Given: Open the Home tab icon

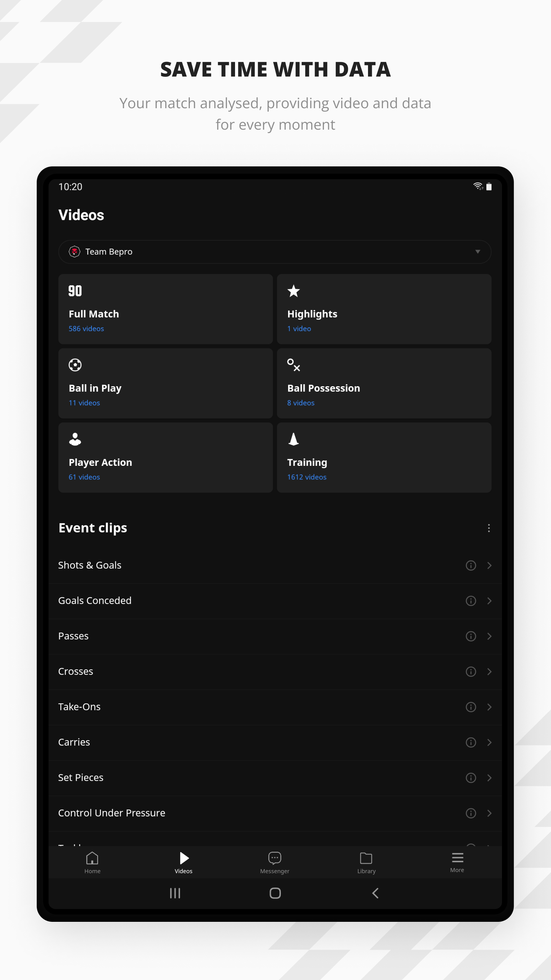Looking at the screenshot, I should (93, 858).
